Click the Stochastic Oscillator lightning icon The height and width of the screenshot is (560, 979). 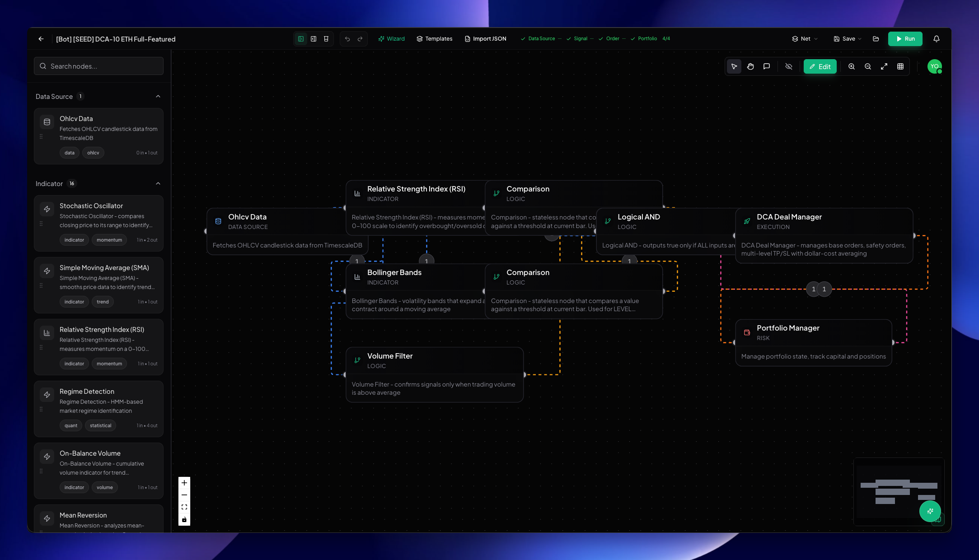[47, 209]
